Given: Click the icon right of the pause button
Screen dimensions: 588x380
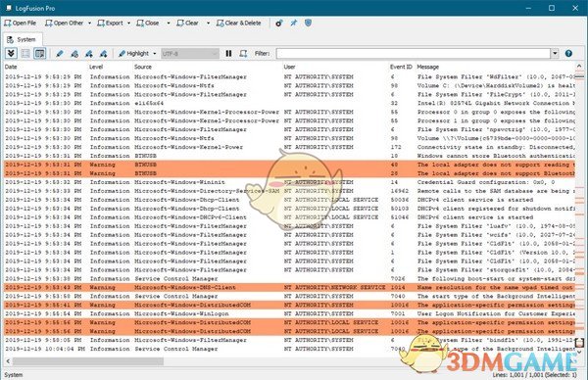Looking at the screenshot, I should coord(243,54).
